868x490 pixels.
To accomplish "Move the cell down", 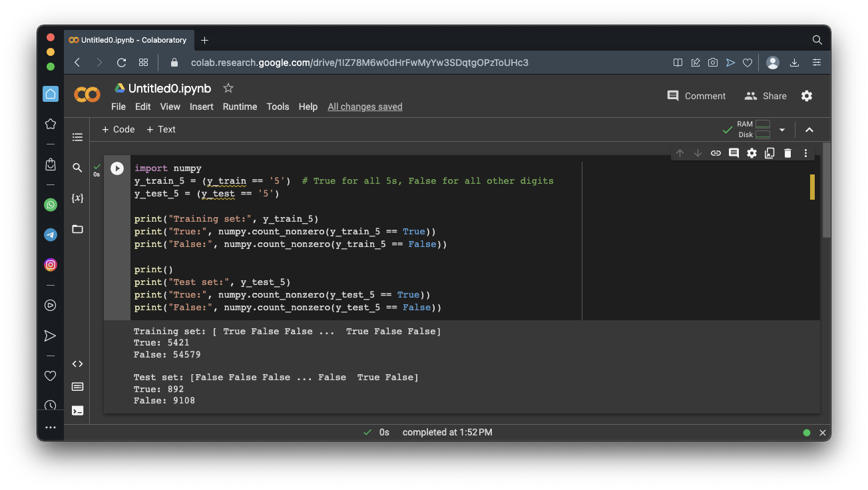I will [698, 153].
